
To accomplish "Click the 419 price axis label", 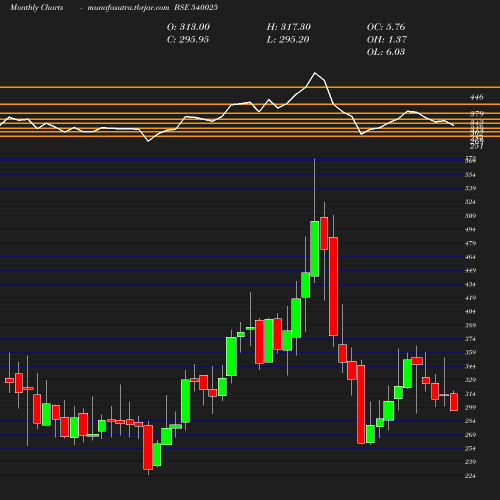I will [470, 298].
